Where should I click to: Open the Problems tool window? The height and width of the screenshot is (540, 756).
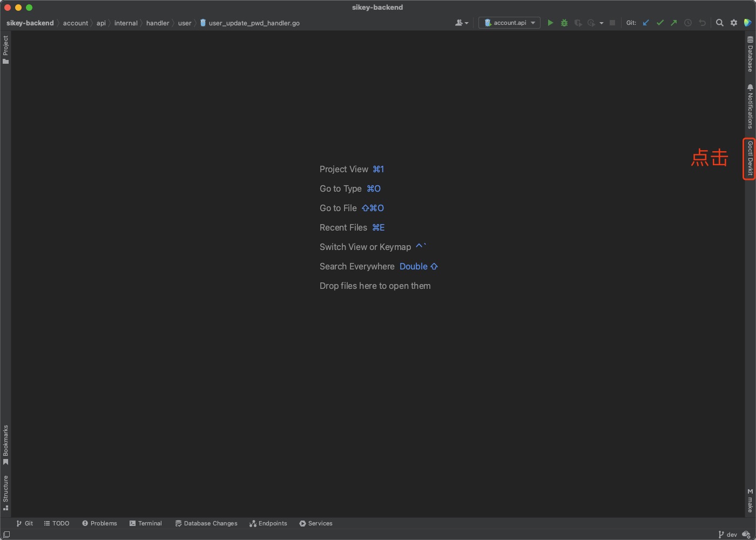click(x=99, y=523)
